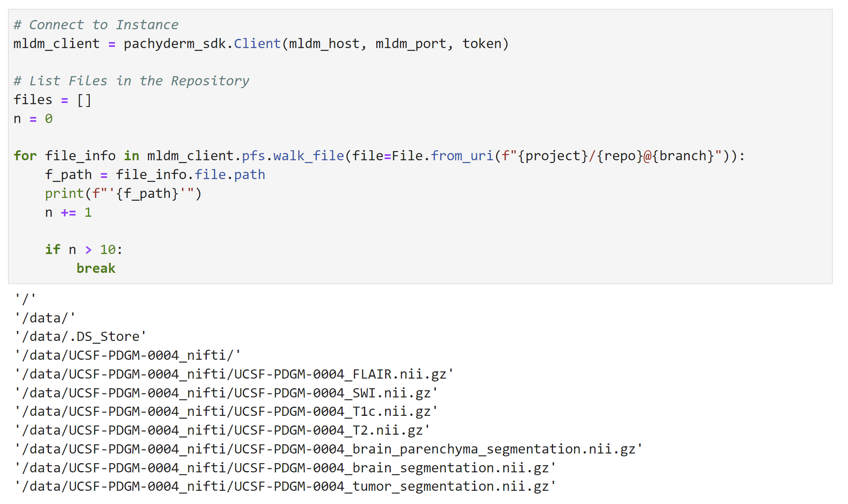Screen dimensions: 848x504
Task: Click the 'files = []' line
Action: [52, 100]
